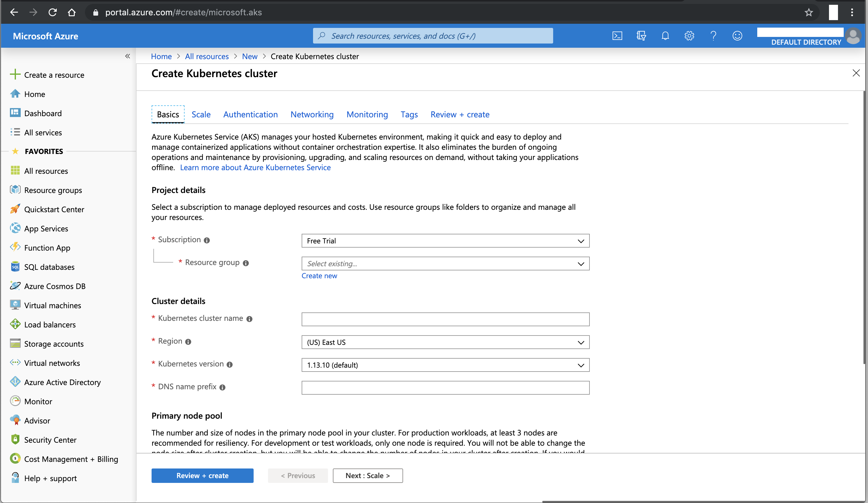
Task: Show Subscription info tooltip
Action: click(x=207, y=240)
